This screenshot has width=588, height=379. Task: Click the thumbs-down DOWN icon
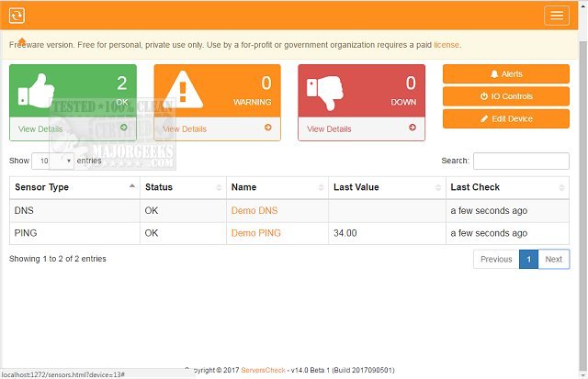tap(325, 93)
